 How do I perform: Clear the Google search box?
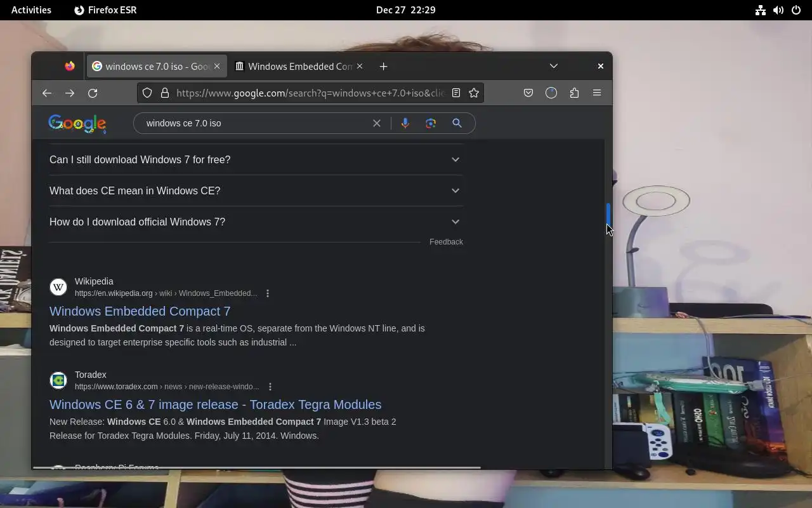click(x=377, y=123)
